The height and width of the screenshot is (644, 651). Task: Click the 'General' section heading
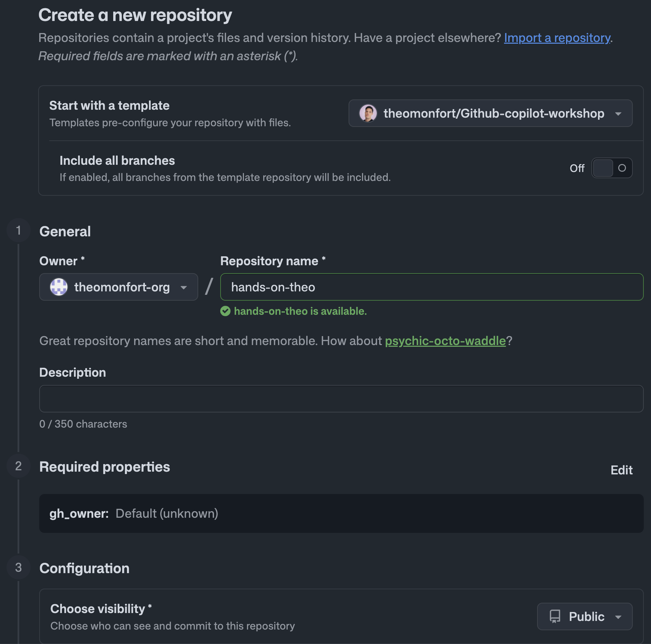(65, 231)
